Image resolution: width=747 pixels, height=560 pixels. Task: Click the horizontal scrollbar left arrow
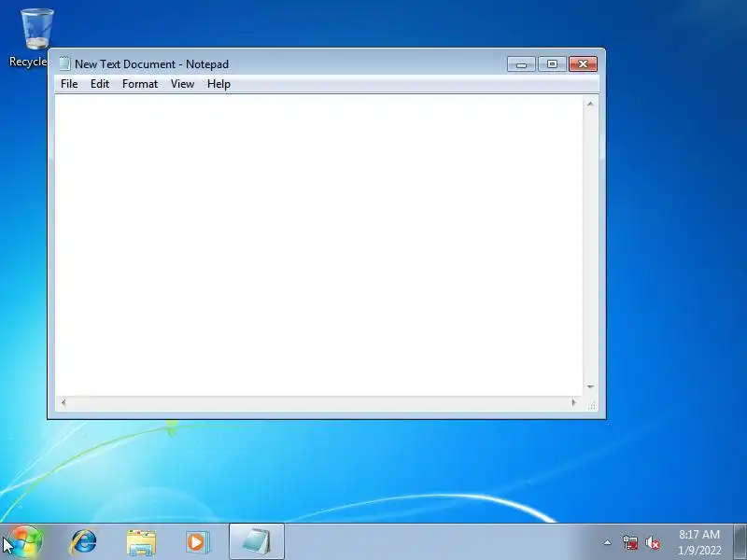(x=63, y=403)
